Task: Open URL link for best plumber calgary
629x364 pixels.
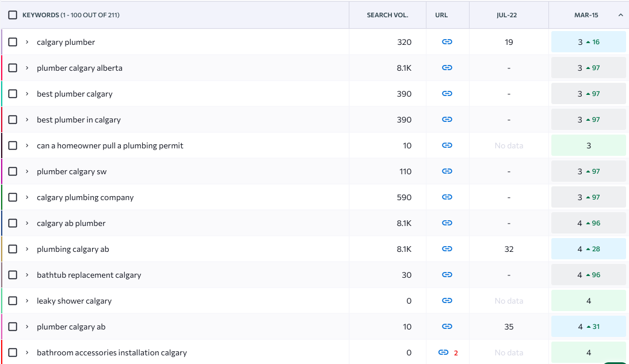Action: tap(447, 94)
